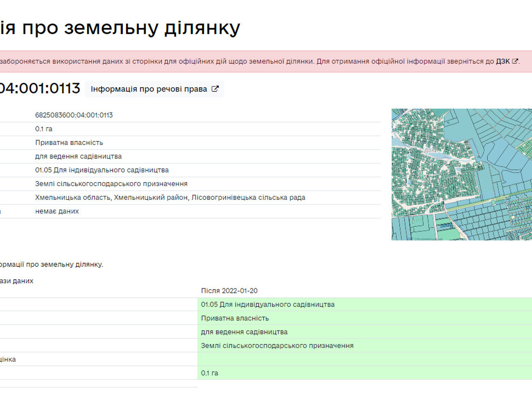Screen dimensions: 532x399
Task: Open the ДЗК link in the warning banner
Action: point(502,62)
